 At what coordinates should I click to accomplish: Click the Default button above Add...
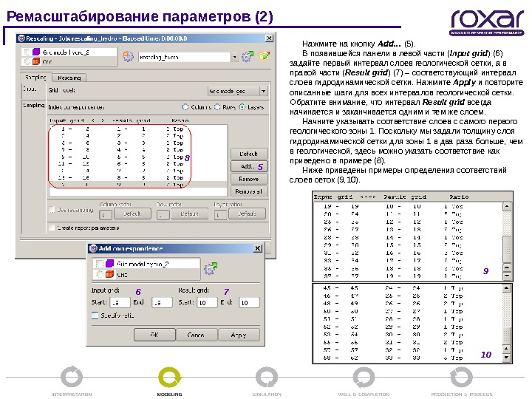point(249,154)
